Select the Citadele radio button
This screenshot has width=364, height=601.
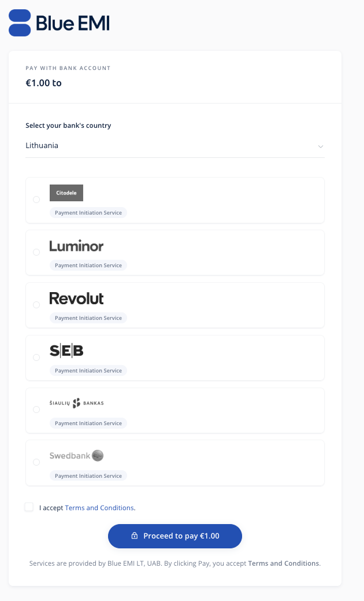(x=36, y=200)
